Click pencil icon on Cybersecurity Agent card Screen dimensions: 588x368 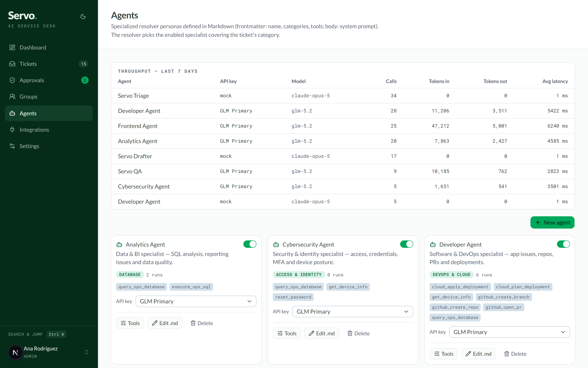pos(312,333)
